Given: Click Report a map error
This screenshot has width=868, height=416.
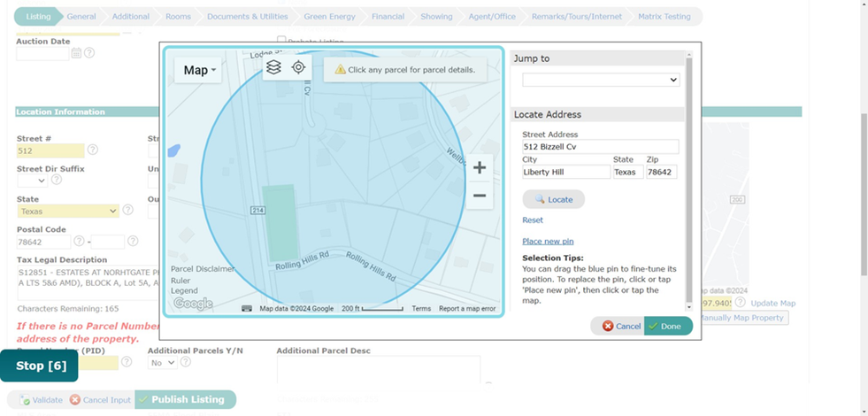Looking at the screenshot, I should pos(467,309).
